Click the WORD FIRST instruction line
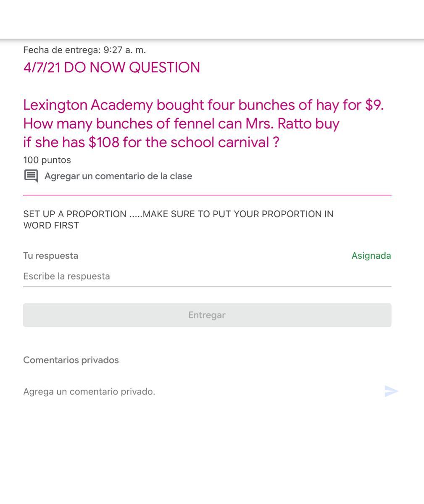 pos(51,226)
